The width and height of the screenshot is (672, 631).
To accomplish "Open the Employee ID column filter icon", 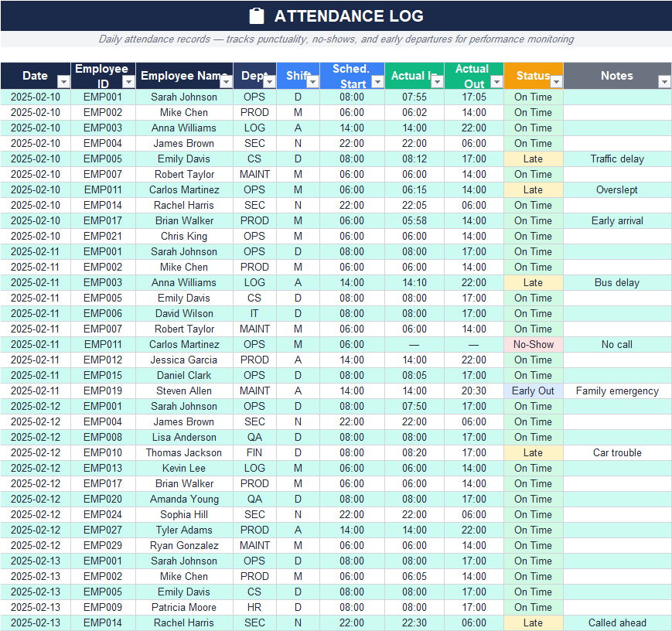I will [x=128, y=83].
